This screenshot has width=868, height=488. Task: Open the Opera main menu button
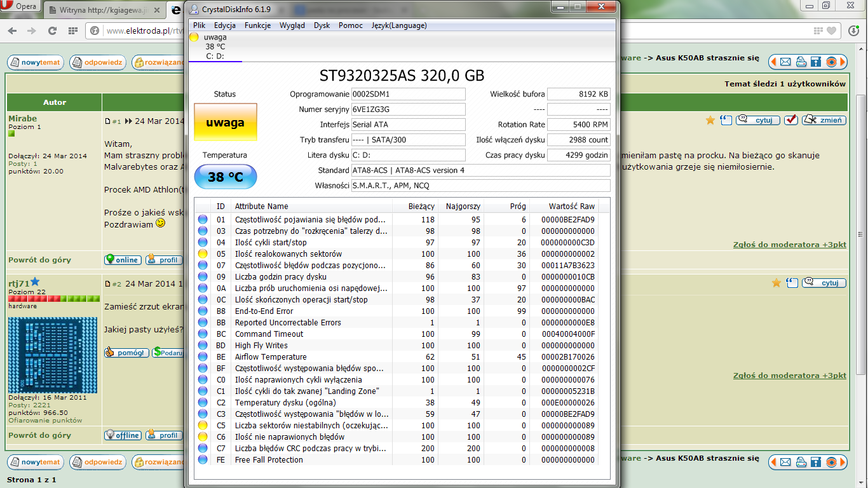tap(20, 7)
